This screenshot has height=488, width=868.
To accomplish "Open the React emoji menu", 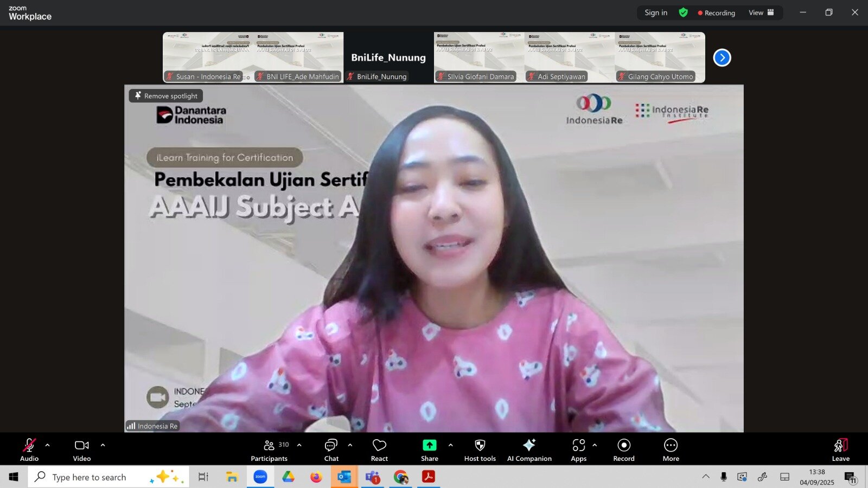I will coord(379,450).
